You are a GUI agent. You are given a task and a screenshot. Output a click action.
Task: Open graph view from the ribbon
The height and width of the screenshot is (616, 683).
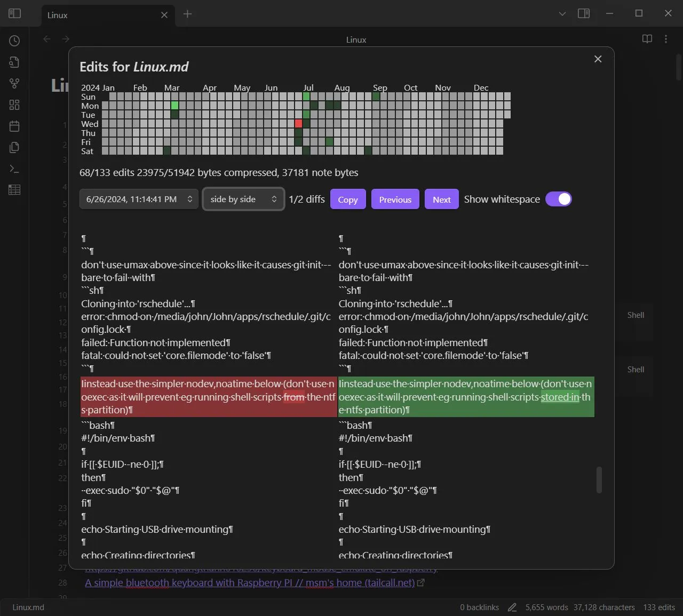pos(14,83)
